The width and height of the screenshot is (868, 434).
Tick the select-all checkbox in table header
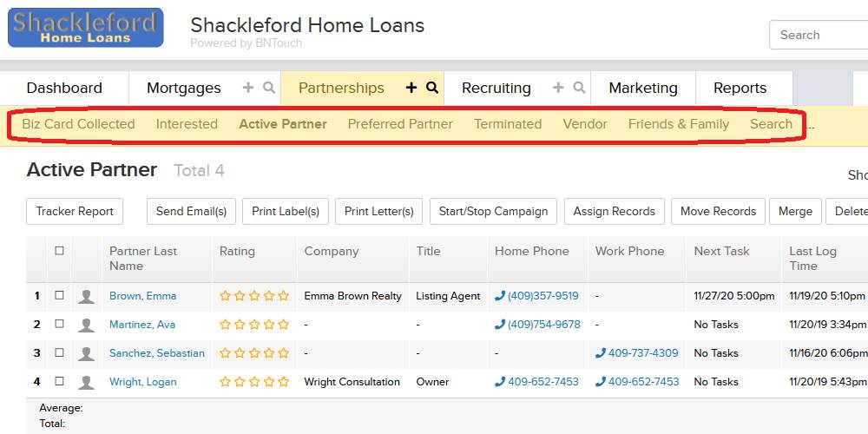tap(59, 251)
